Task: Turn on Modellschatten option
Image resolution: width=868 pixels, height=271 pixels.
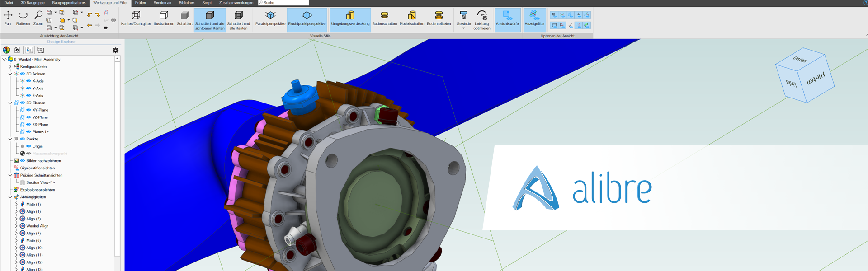Action: click(411, 18)
